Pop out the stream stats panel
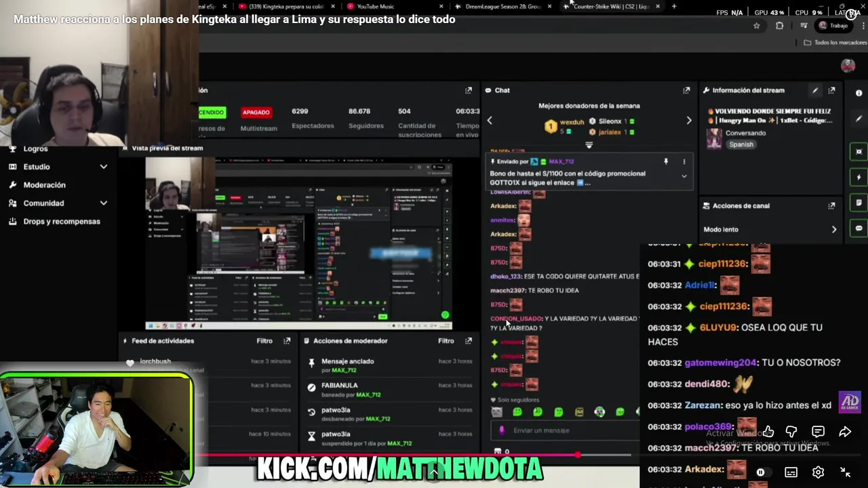 [x=468, y=90]
